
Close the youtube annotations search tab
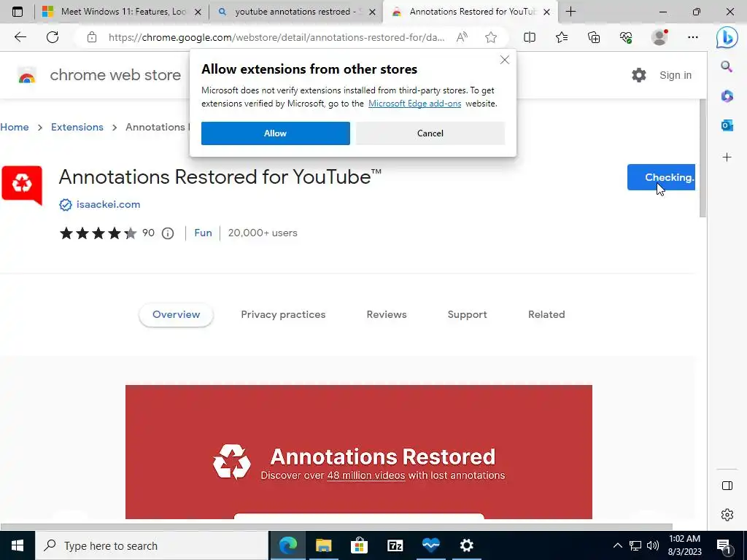(373, 12)
